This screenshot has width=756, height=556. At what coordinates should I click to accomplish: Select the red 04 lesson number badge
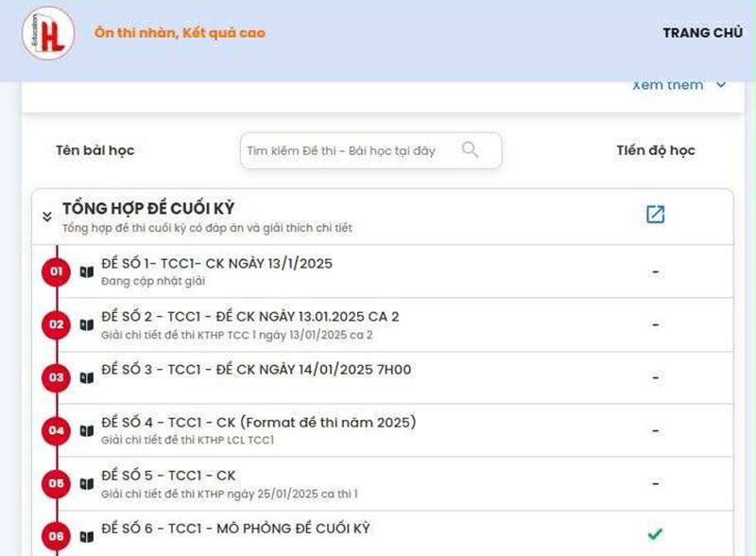coord(56,431)
